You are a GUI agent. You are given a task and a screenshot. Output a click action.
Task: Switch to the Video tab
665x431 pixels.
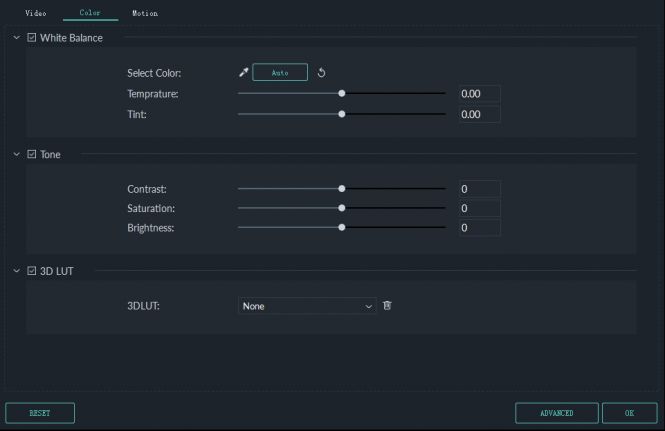click(36, 13)
